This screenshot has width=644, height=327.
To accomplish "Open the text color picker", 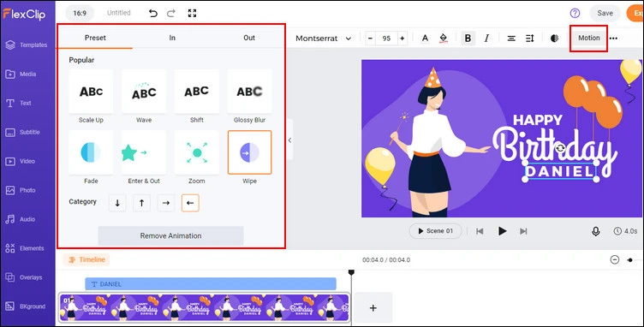I will click(425, 39).
